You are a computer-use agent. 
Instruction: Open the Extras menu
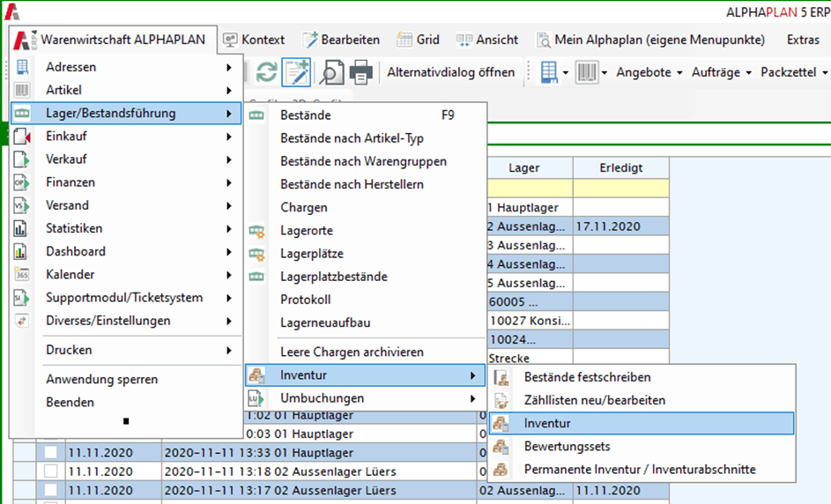tap(803, 40)
